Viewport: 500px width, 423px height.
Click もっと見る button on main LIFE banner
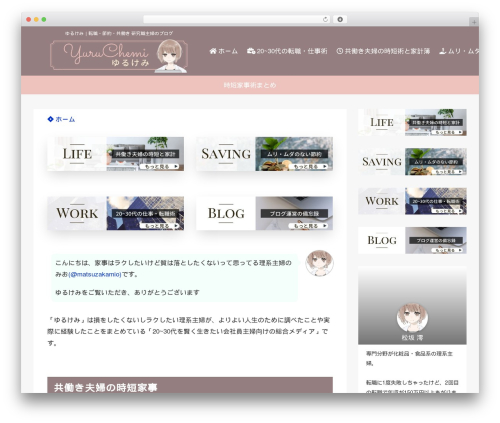tap(159, 166)
